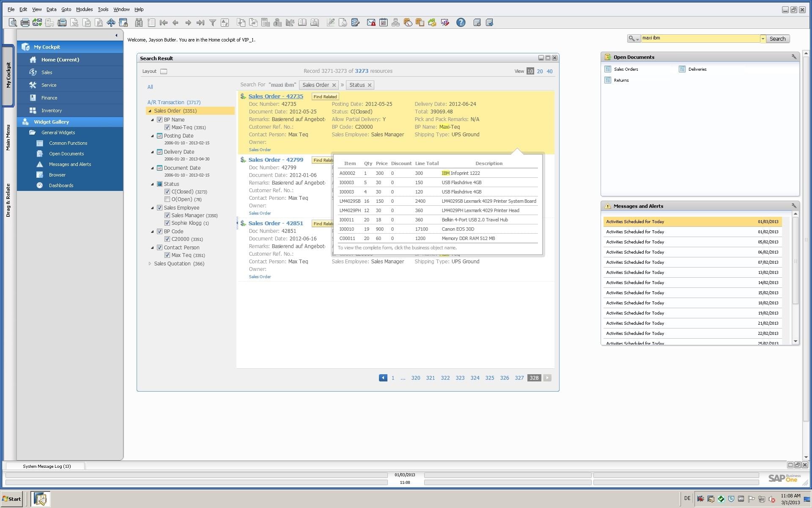This screenshot has height=508, width=812.
Task: Open the Tools menu
Action: [x=102, y=9]
